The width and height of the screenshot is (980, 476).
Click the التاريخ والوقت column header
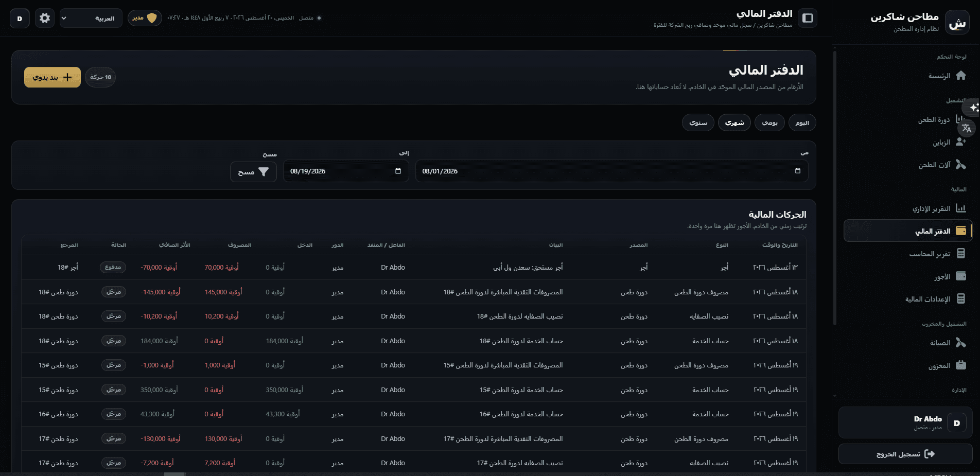[x=780, y=245]
